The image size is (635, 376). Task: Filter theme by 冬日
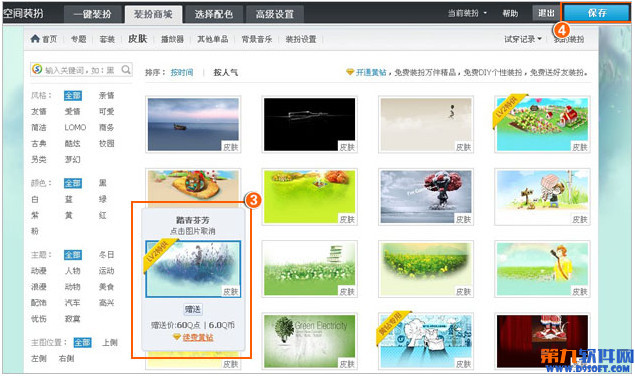click(107, 254)
